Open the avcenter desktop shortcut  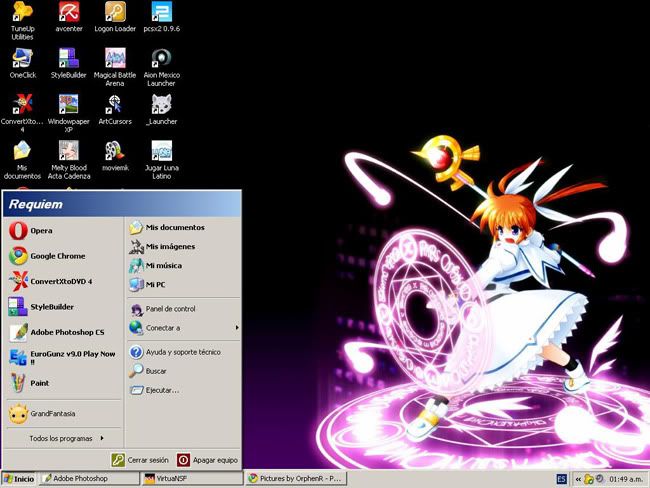click(69, 17)
